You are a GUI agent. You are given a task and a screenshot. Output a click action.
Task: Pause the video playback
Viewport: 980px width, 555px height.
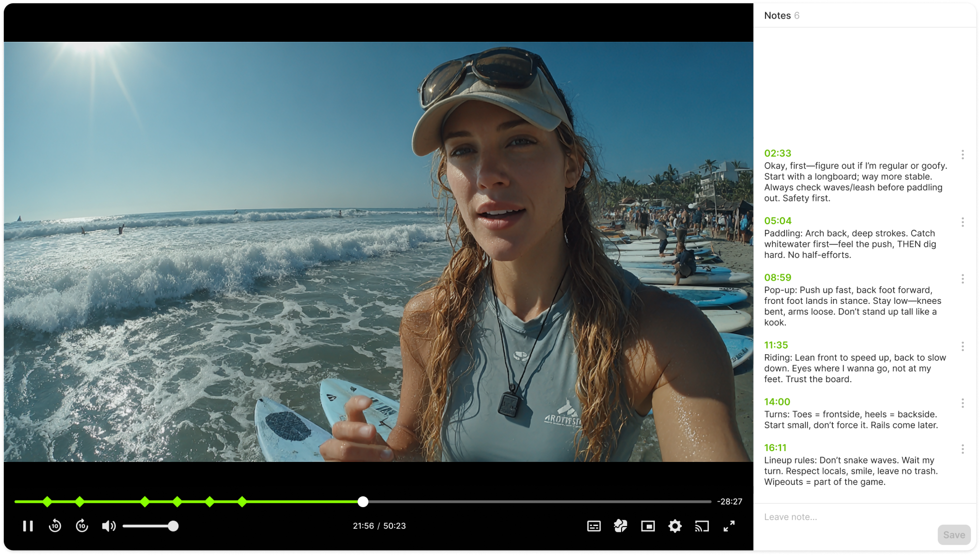pyautogui.click(x=28, y=526)
